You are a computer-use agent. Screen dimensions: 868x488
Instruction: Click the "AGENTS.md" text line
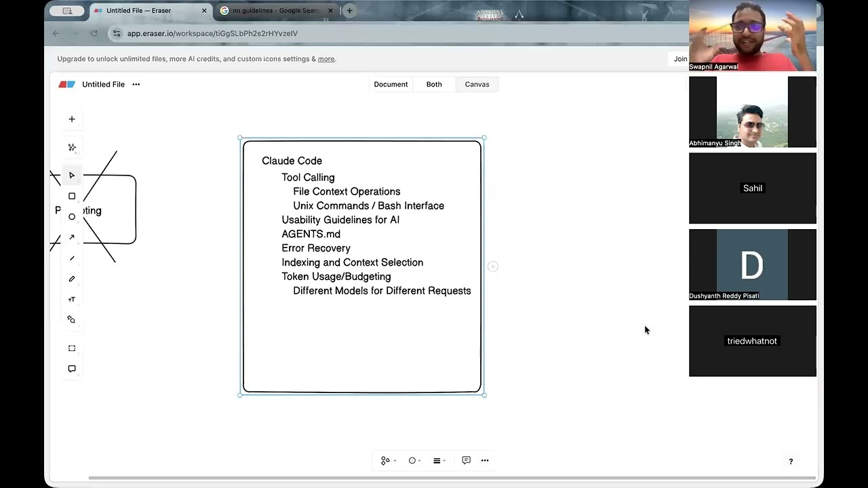[x=311, y=235]
